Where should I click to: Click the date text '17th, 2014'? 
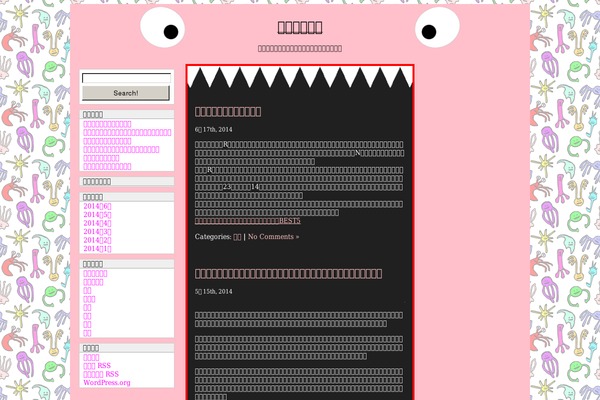click(x=217, y=129)
